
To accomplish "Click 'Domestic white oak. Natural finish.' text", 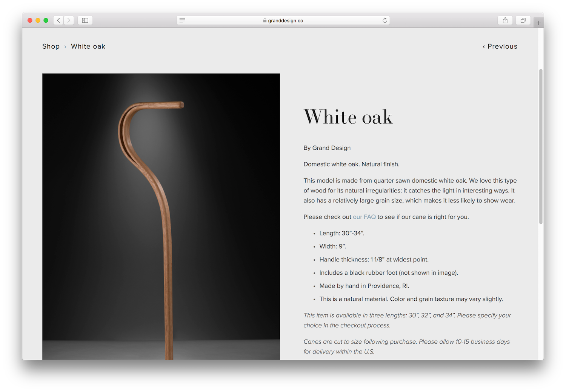I will coord(351,164).
